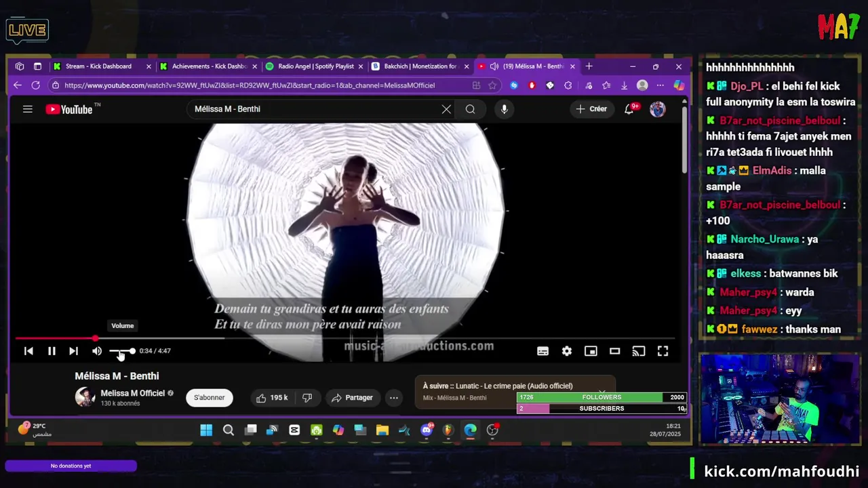This screenshot has height=488, width=868.
Task: Open the Copilot sidebar icon
Action: (x=678, y=85)
